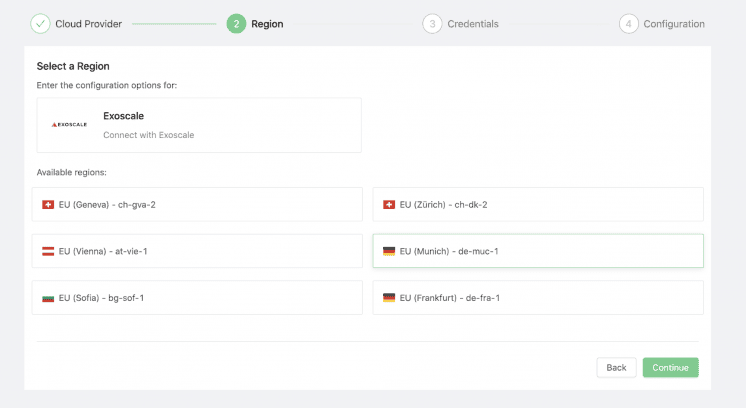Screen dimensions: 746x408
Task: Pick the EU (Frankfurt) de-fra-1 region
Action: point(538,297)
